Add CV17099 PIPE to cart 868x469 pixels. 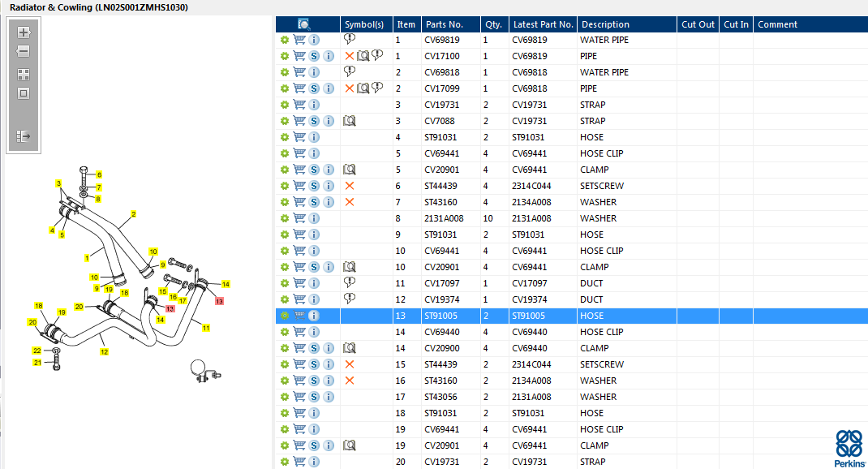pyautogui.click(x=299, y=88)
